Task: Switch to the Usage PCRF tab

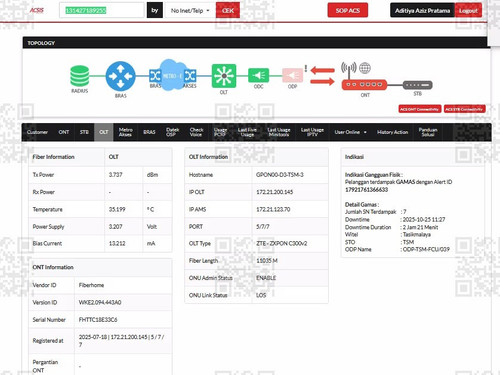Action: 220,132
